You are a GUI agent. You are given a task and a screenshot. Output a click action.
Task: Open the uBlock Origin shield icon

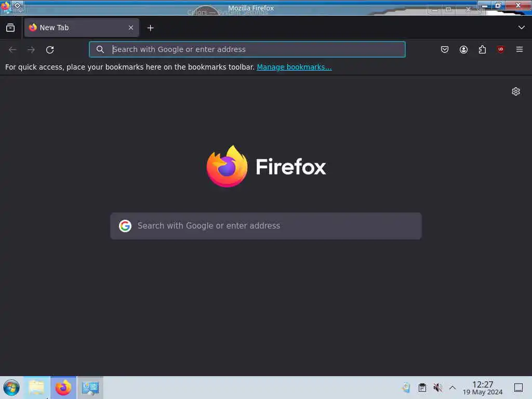click(500, 49)
